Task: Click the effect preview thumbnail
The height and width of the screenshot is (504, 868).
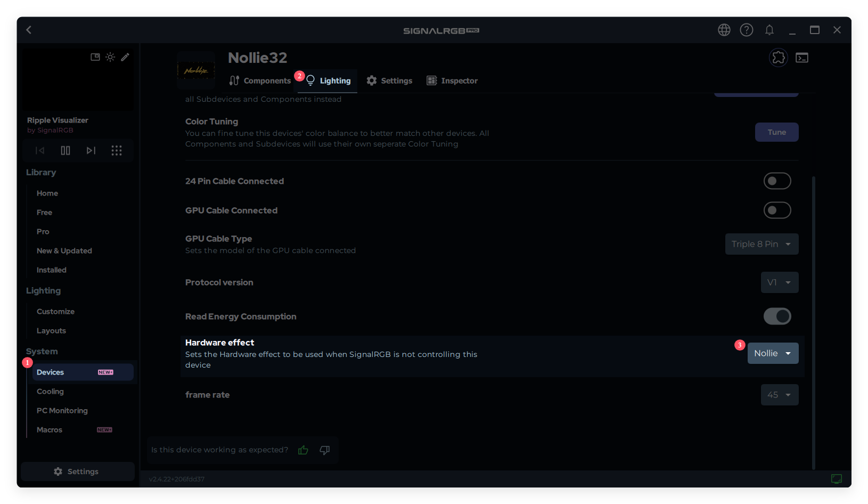Action: tap(78, 79)
